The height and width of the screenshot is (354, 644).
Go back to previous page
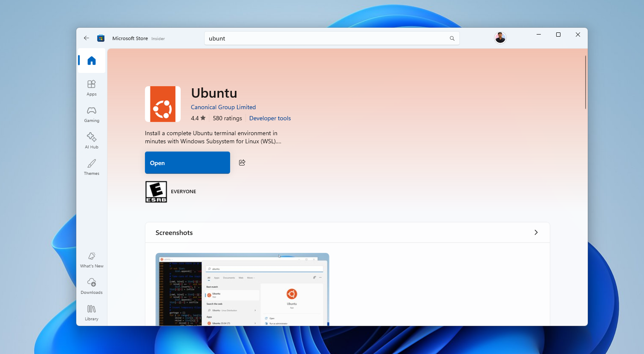click(86, 38)
